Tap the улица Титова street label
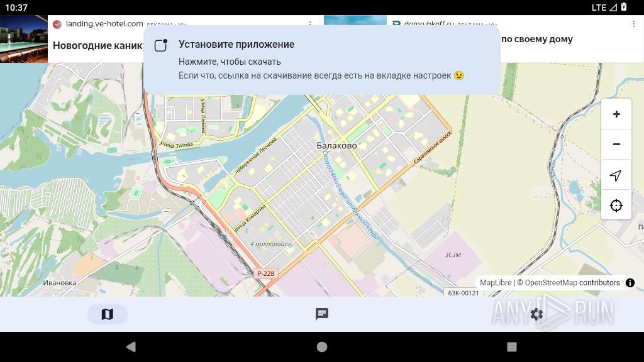Screen dimensions: 644x362 (x=176, y=145)
